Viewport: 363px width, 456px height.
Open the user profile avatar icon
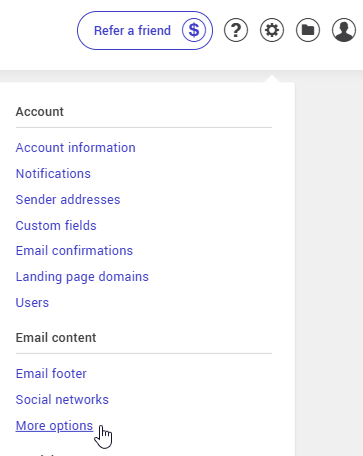(344, 30)
